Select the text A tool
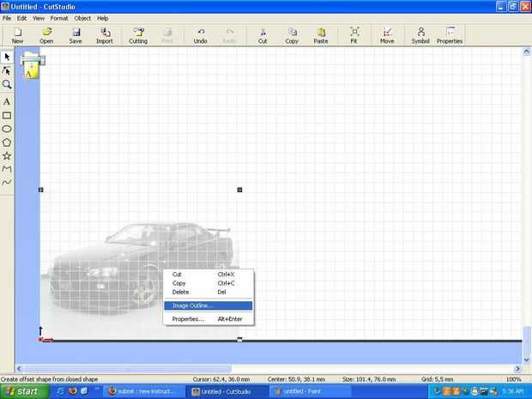Screen dimensions: 532x399 click(7, 101)
